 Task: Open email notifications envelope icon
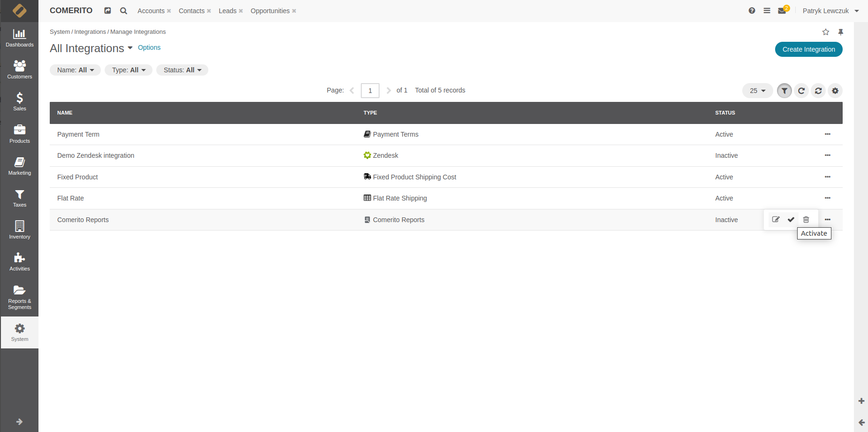(782, 11)
